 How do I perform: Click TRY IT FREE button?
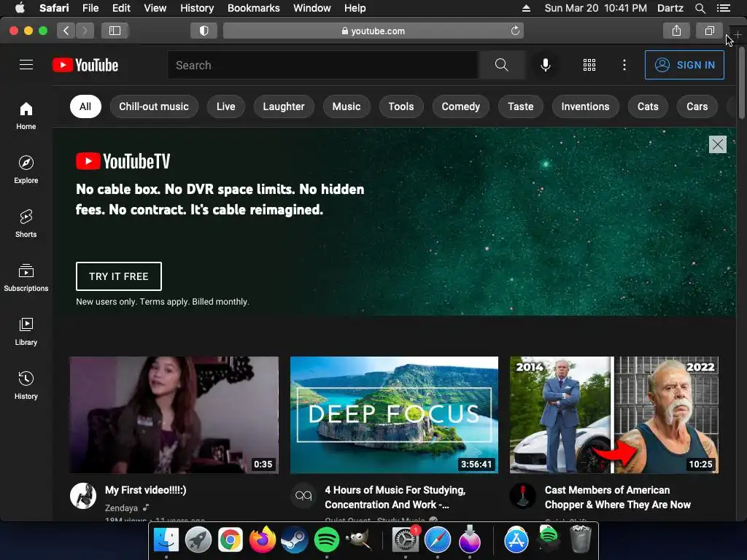point(119,276)
